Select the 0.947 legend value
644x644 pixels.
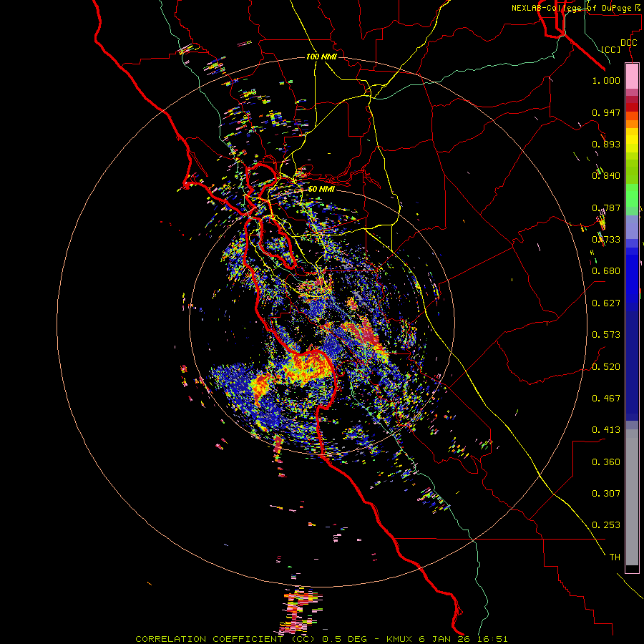coord(606,112)
